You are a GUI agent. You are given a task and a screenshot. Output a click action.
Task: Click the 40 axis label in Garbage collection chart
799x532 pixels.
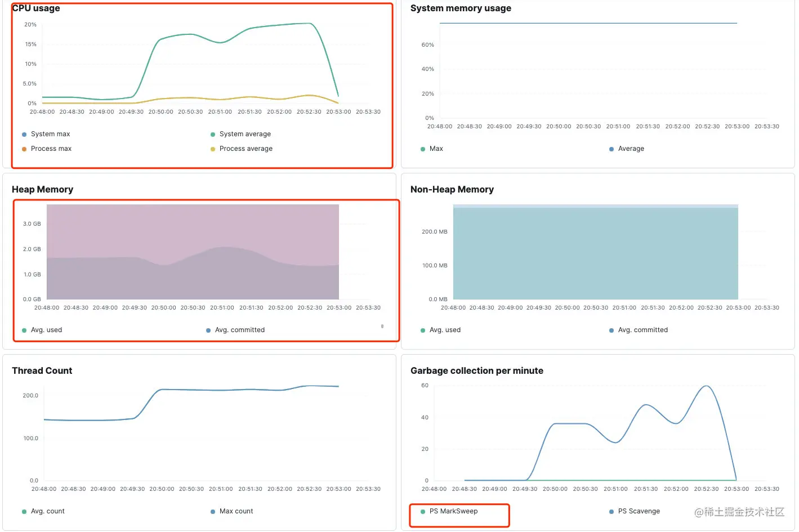click(x=425, y=418)
